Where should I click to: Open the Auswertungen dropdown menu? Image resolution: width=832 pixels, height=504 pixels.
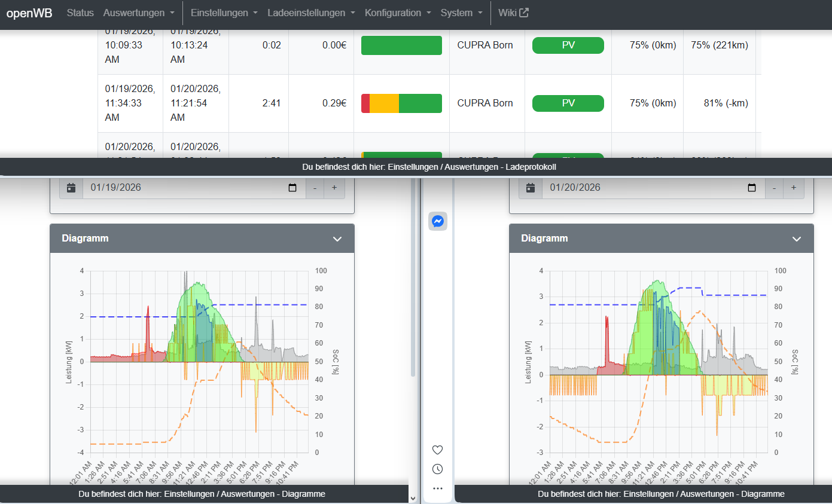point(139,13)
